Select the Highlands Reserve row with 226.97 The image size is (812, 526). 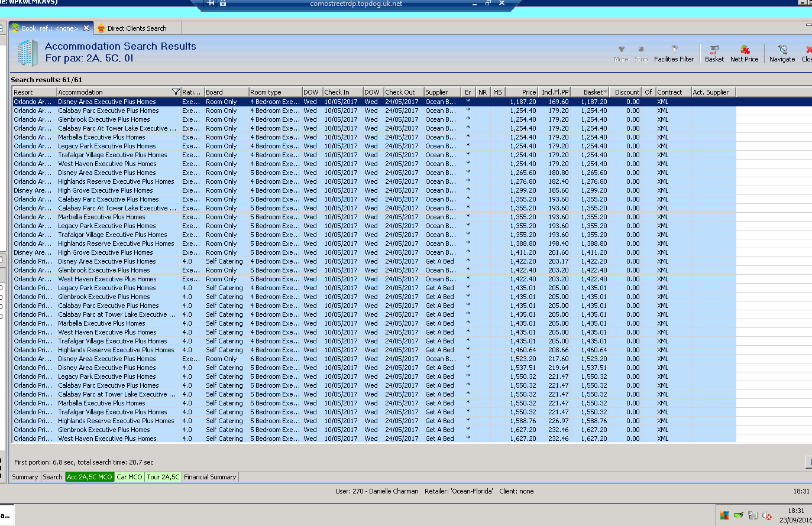(374, 421)
